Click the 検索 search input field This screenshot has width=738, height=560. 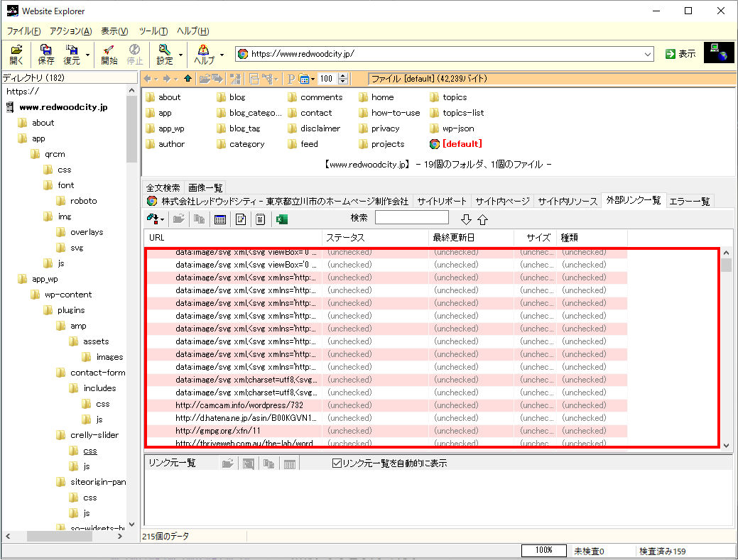point(412,218)
